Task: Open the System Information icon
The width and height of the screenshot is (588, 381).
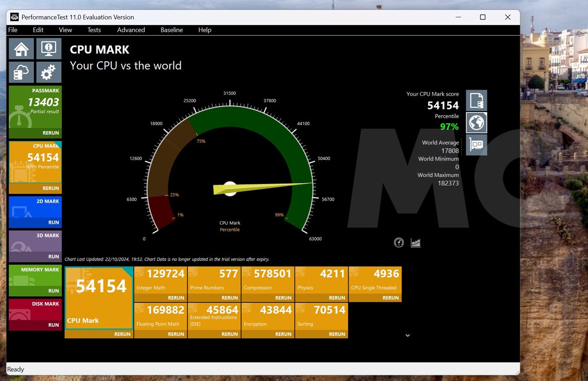Action: pos(49,49)
